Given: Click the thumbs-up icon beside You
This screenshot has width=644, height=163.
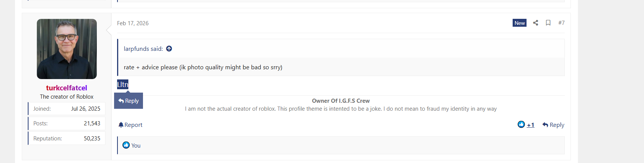Looking at the screenshot, I should coord(126,145).
